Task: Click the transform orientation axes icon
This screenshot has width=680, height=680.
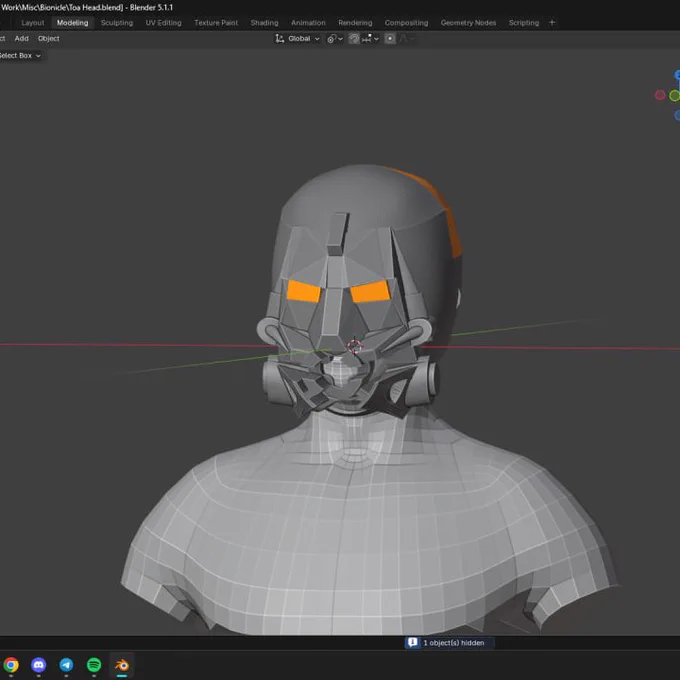Action: point(280,39)
